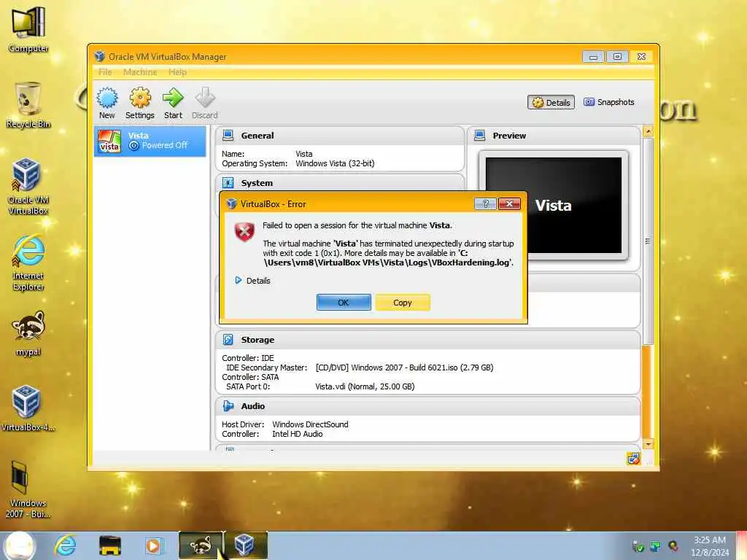The width and height of the screenshot is (747, 560).
Task: Click the details pane scrollbar thumb
Action: pos(648,241)
